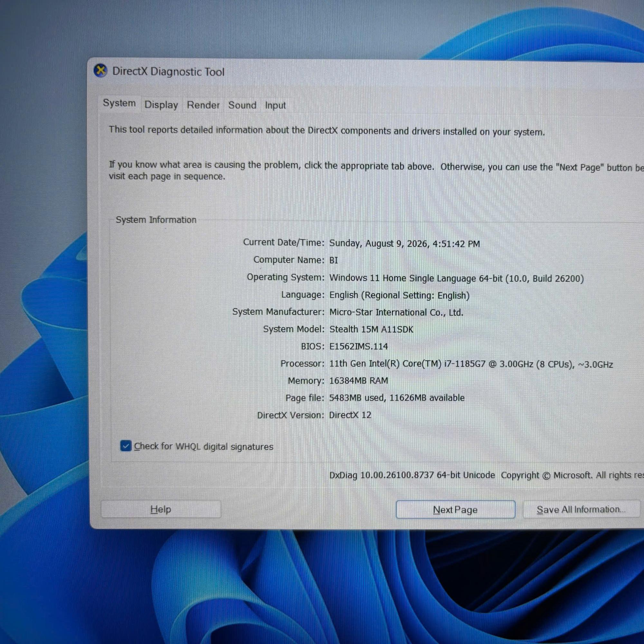The height and width of the screenshot is (644, 644).
Task: Open the Display tab
Action: tap(161, 105)
